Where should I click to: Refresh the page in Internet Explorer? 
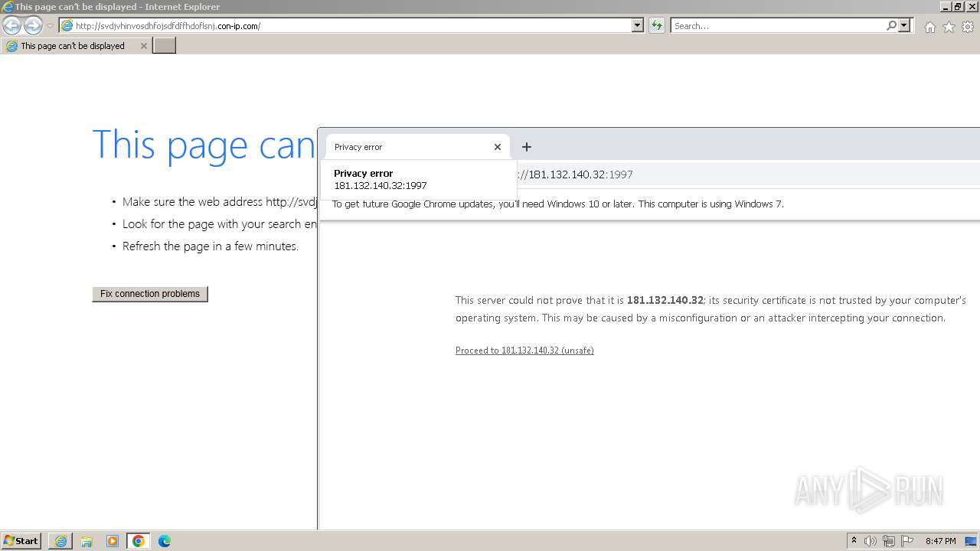pos(656,26)
